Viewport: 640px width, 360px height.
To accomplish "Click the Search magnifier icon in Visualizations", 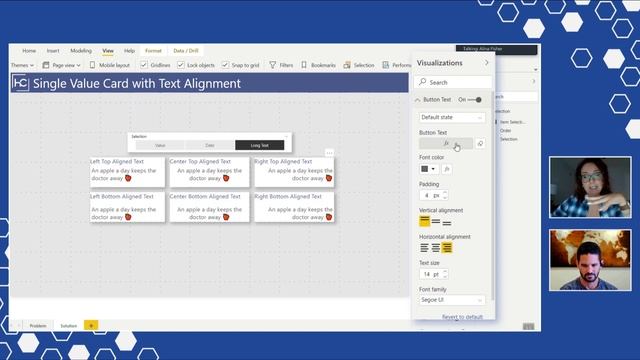I will pyautogui.click(x=423, y=82).
